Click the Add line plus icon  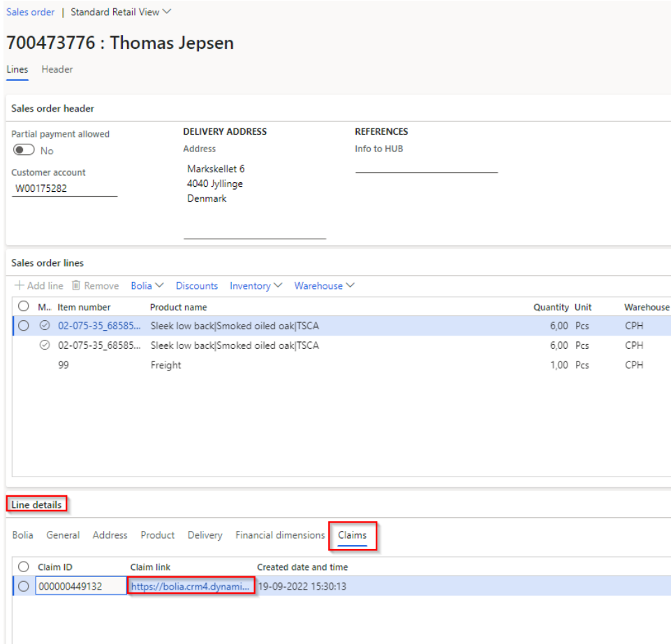tap(20, 285)
